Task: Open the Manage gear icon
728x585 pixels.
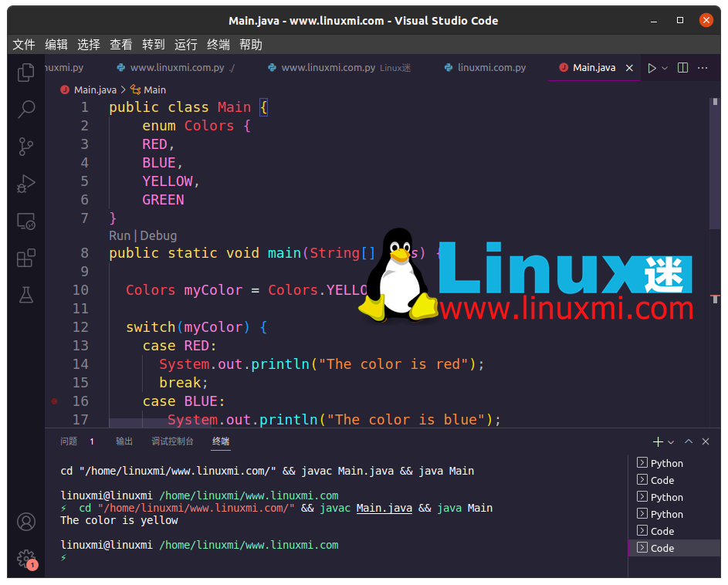Action: [26, 559]
